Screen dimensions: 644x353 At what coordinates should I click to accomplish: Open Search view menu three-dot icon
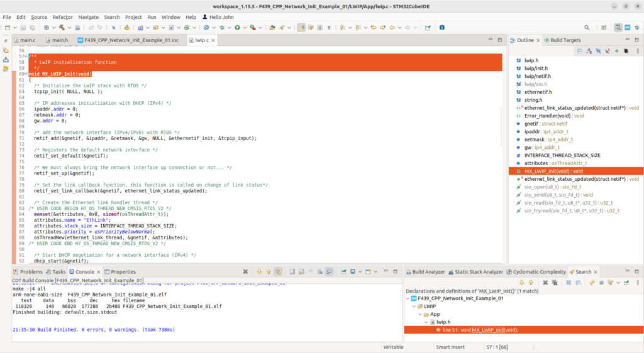(x=638, y=283)
